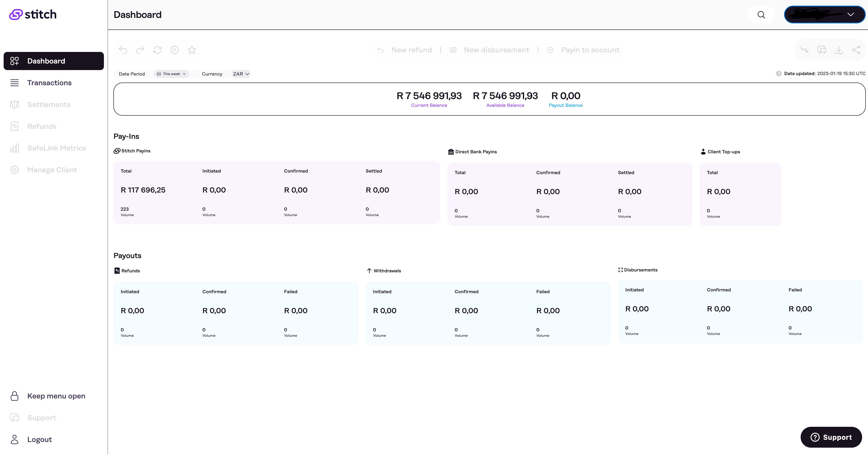Image resolution: width=868 pixels, height=454 pixels.
Task: Expand the account chevron at top right
Action: 851,15
